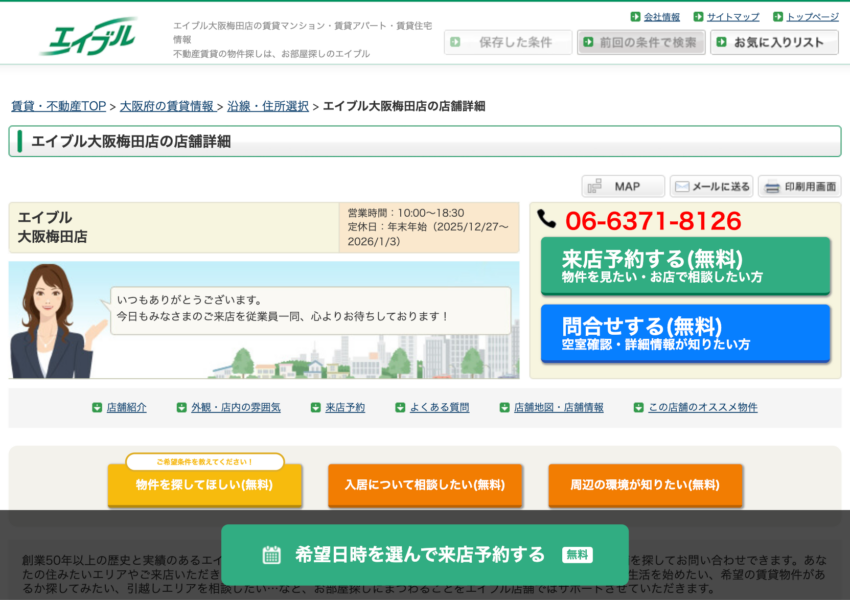Viewport: 850px width, 600px height.
Task: Click the メールに送る button
Action: pos(711,186)
